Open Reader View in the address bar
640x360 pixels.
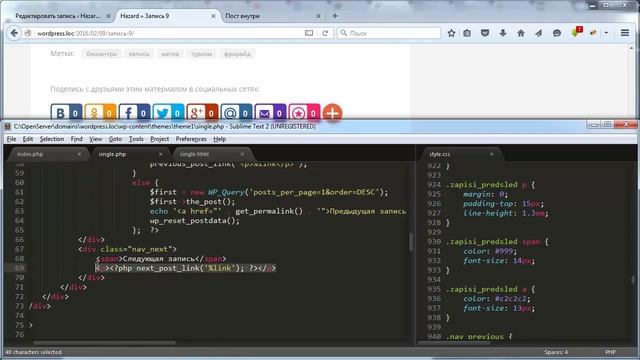[309, 33]
